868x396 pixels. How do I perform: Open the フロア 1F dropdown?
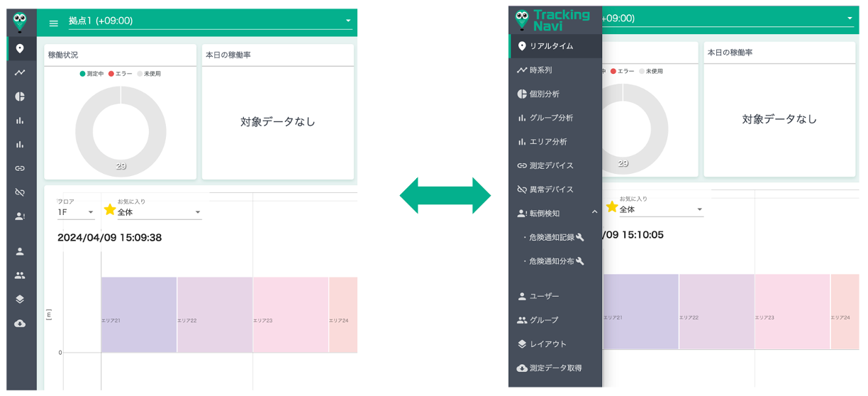pos(75,212)
